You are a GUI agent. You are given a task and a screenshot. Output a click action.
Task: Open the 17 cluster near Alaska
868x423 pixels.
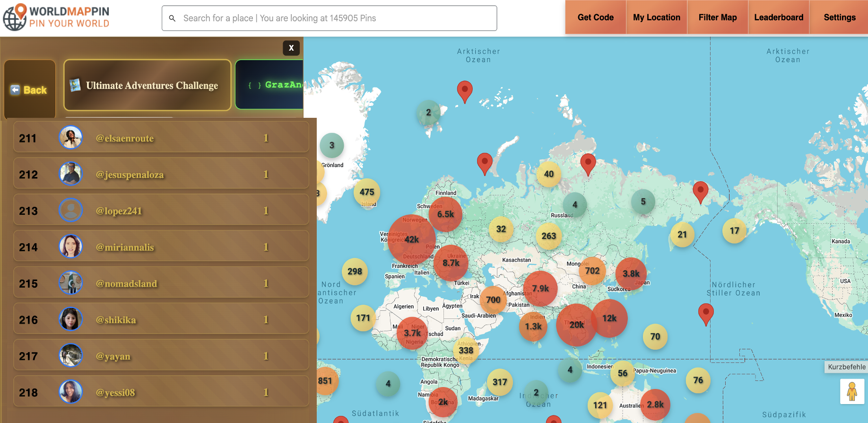734,230
